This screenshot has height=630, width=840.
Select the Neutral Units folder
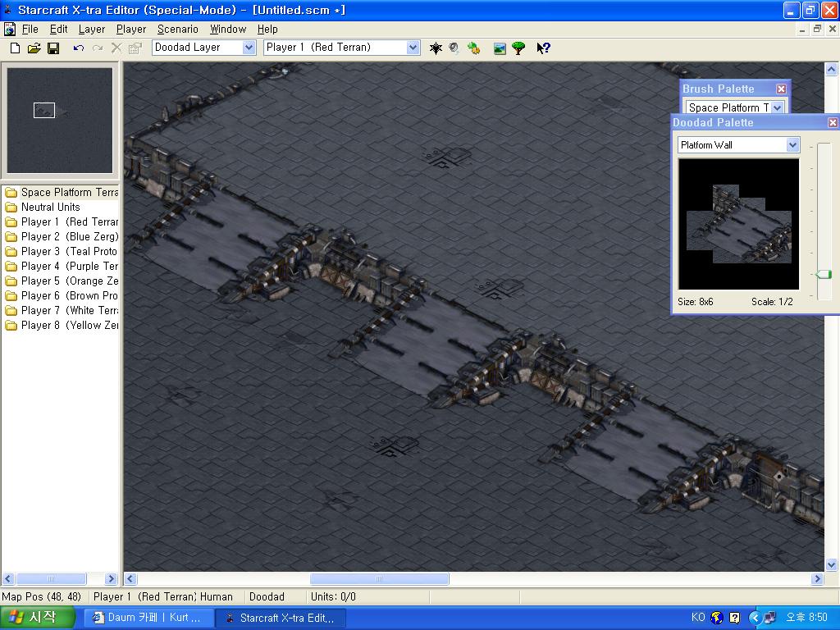(x=43, y=207)
